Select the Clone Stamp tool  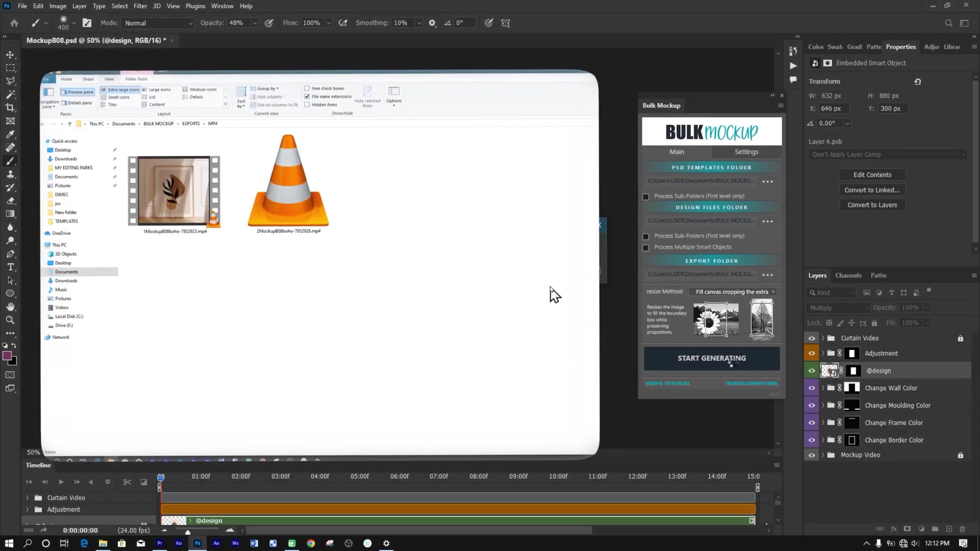click(x=10, y=173)
